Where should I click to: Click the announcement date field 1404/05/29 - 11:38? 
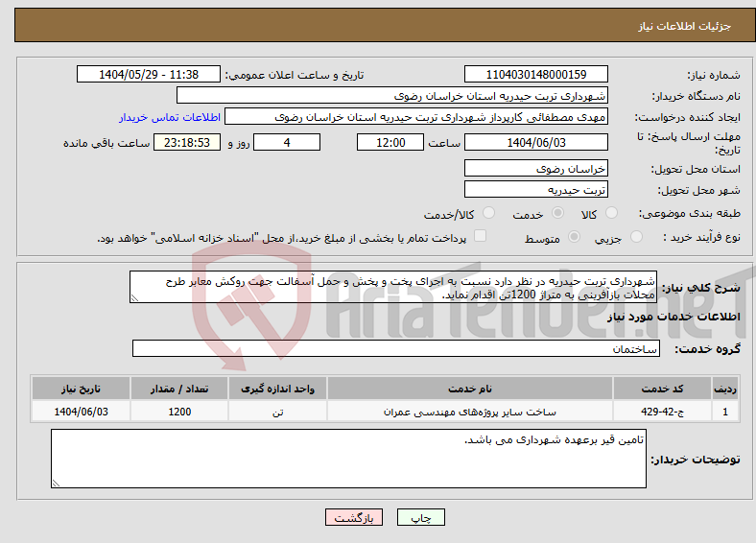pyautogui.click(x=149, y=74)
